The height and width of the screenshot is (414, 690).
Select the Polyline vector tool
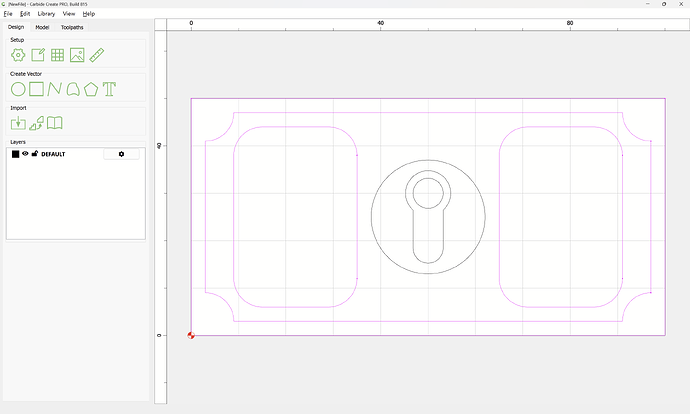(54, 89)
